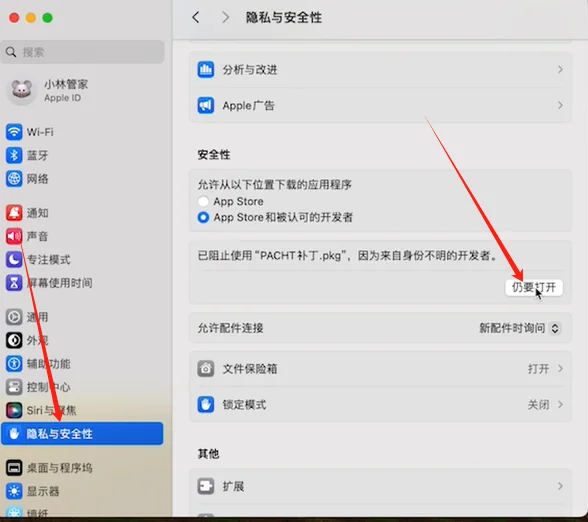Select 声音 sidebar label

point(37,236)
